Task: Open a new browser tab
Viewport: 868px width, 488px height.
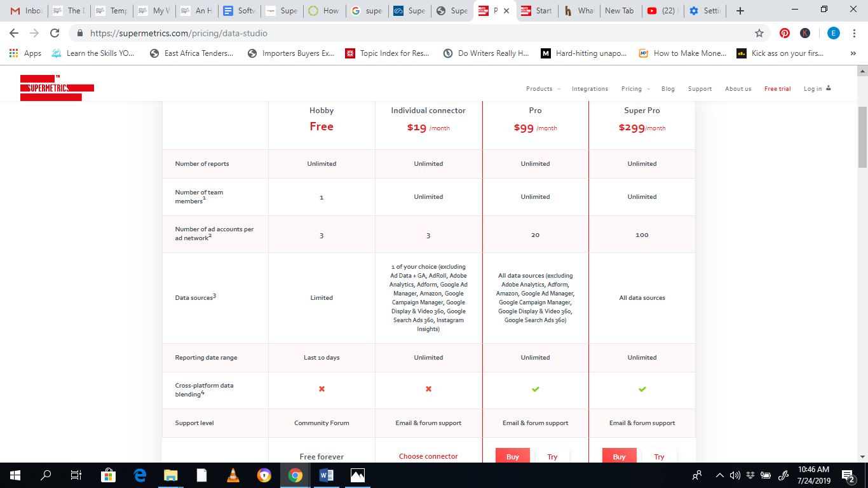Action: 740,11
